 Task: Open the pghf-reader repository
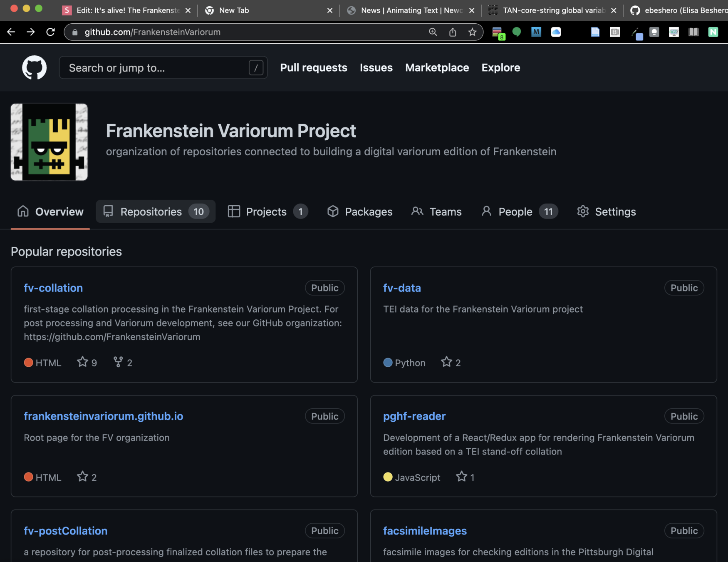coord(414,416)
